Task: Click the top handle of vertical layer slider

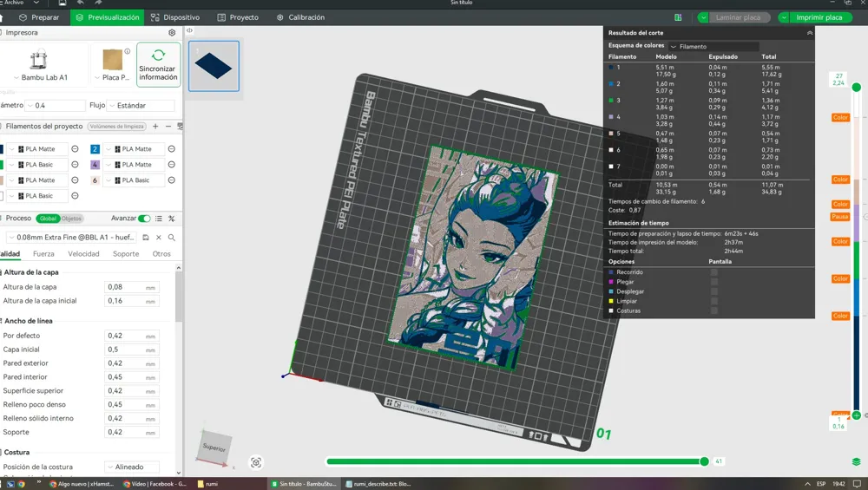Action: coord(857,88)
